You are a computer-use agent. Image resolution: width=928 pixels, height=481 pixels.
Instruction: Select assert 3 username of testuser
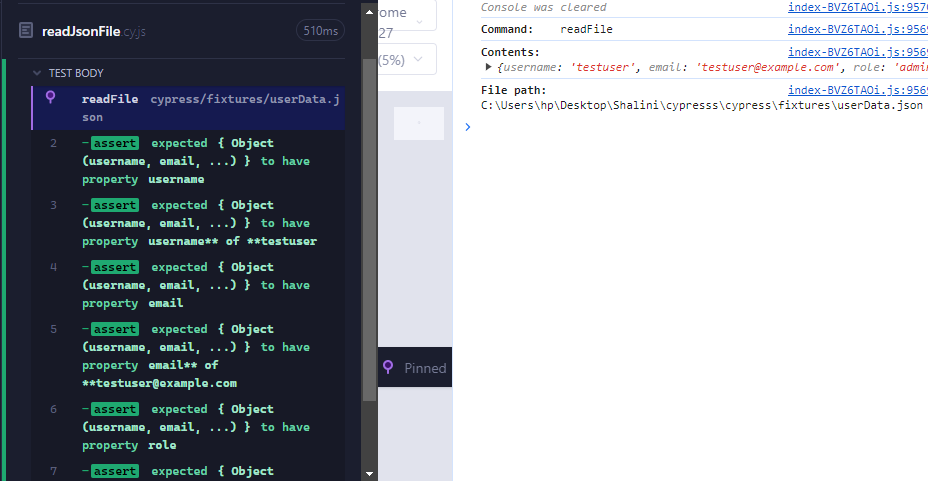point(189,223)
